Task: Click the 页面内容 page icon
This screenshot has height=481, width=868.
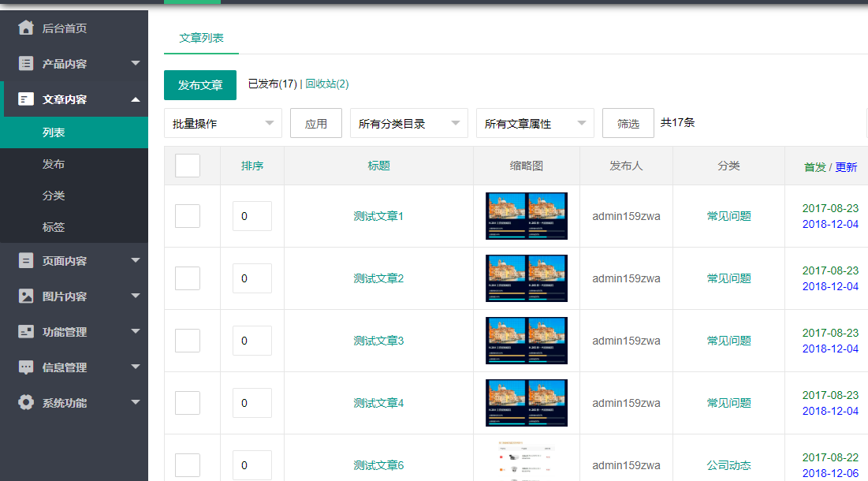Action: tap(26, 261)
